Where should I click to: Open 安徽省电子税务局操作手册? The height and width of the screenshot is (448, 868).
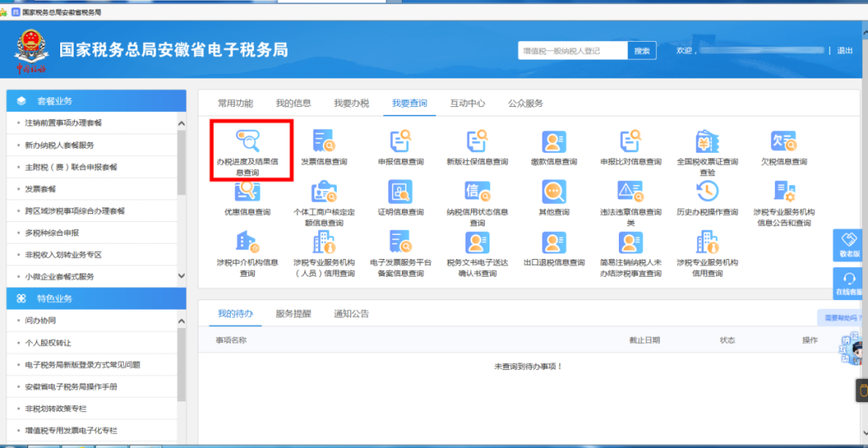coord(71,387)
